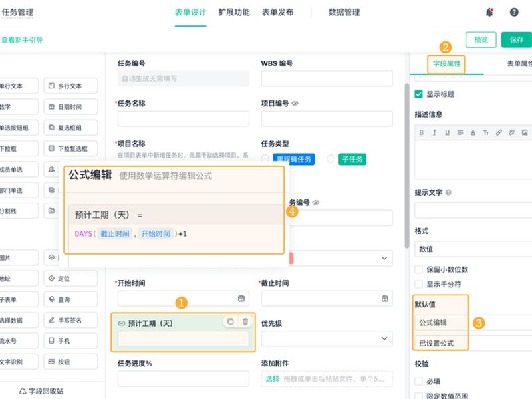Click the 提示文字 input field
Viewport: 532px width, 399px height.
click(x=473, y=210)
